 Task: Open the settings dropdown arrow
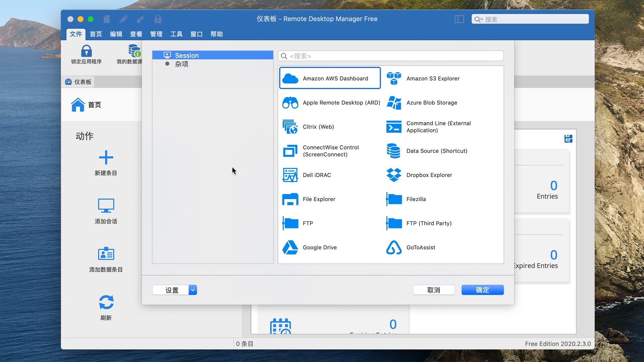(x=193, y=290)
